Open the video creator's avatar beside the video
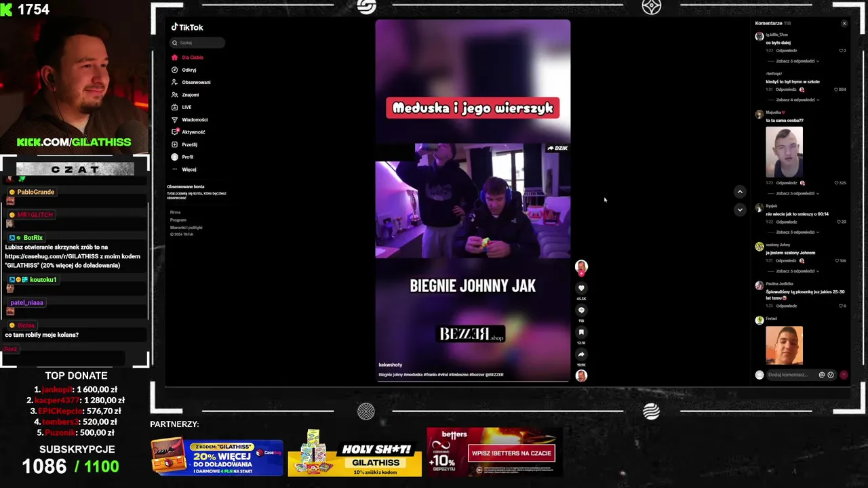 click(x=581, y=267)
